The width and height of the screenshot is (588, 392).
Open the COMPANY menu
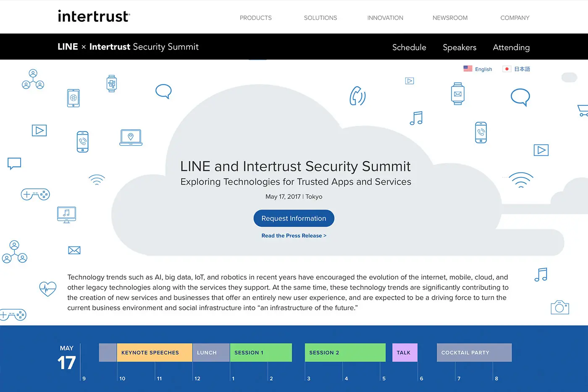(515, 18)
